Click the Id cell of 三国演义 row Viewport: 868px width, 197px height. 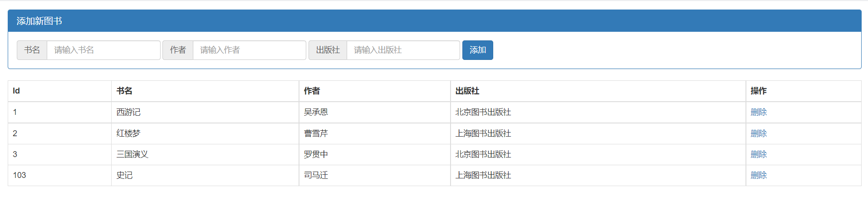click(60, 154)
